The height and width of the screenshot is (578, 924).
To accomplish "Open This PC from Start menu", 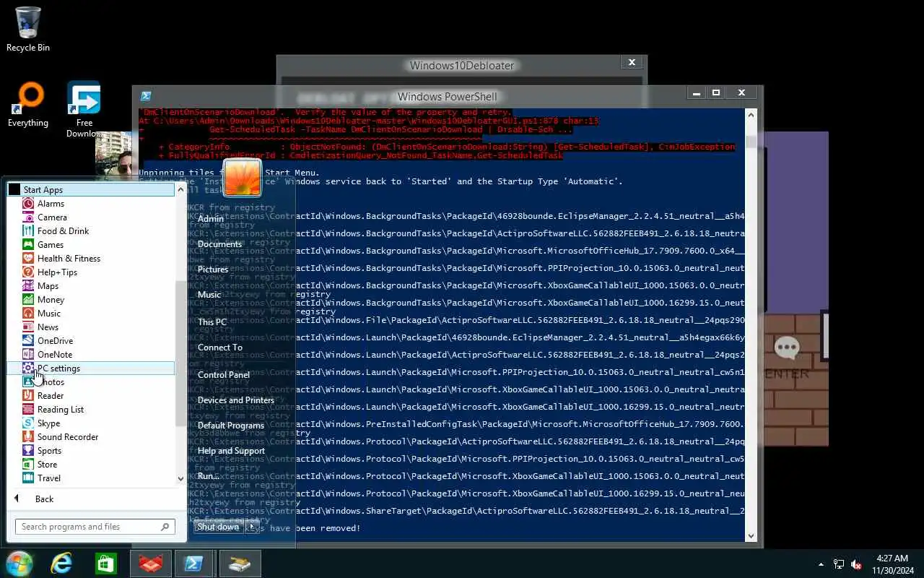I will (212, 322).
